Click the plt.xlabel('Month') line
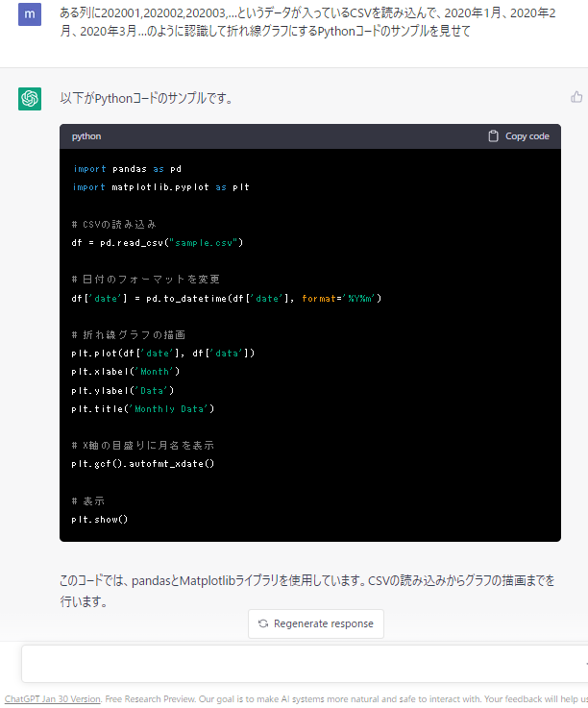The width and height of the screenshot is (588, 708). pos(126,372)
